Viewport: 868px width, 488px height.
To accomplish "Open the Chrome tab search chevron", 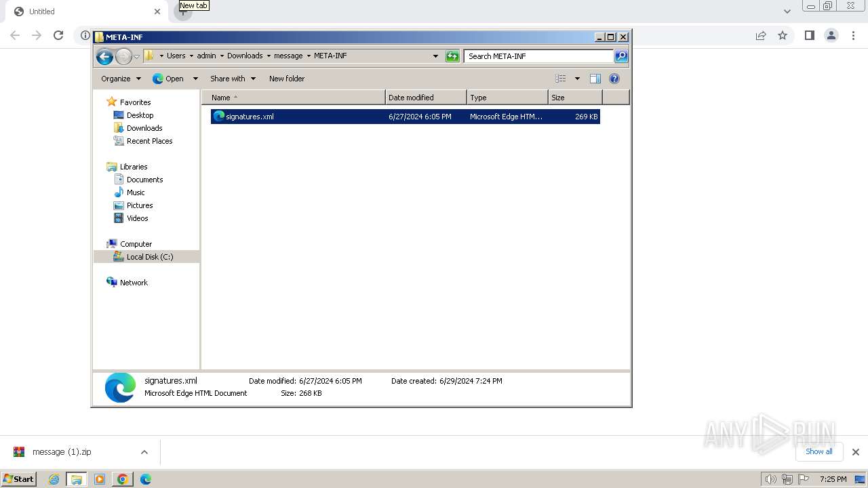I will tap(787, 12).
